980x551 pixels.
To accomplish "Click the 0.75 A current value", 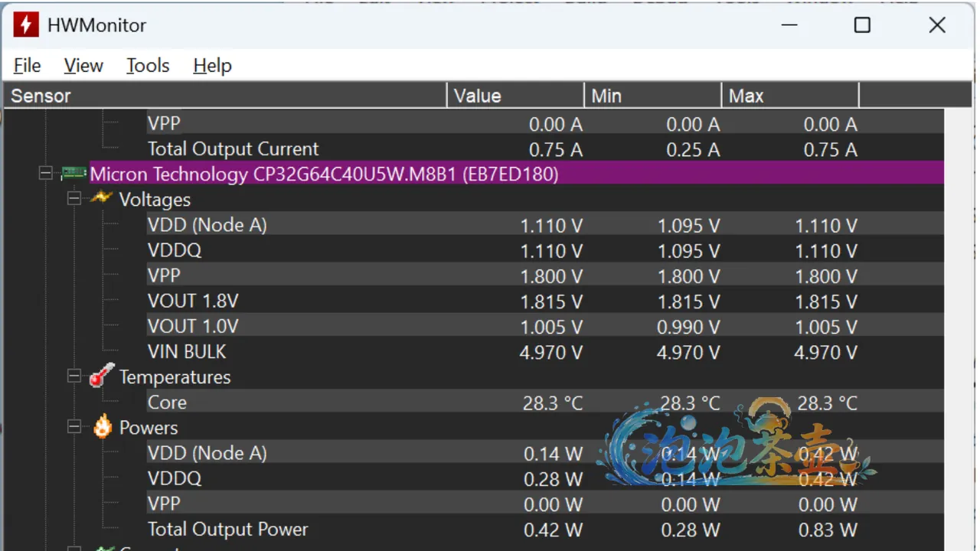I will [x=556, y=149].
